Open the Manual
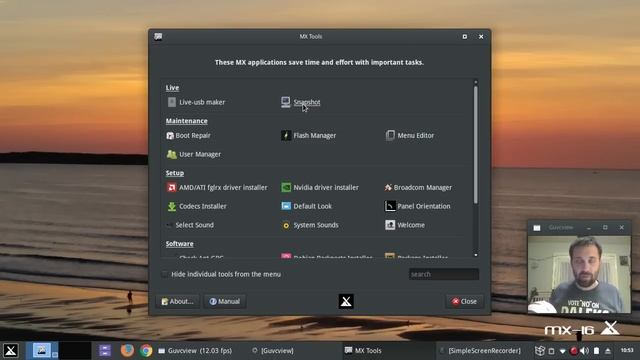Viewport: 640px width, 360px height. pyautogui.click(x=225, y=302)
